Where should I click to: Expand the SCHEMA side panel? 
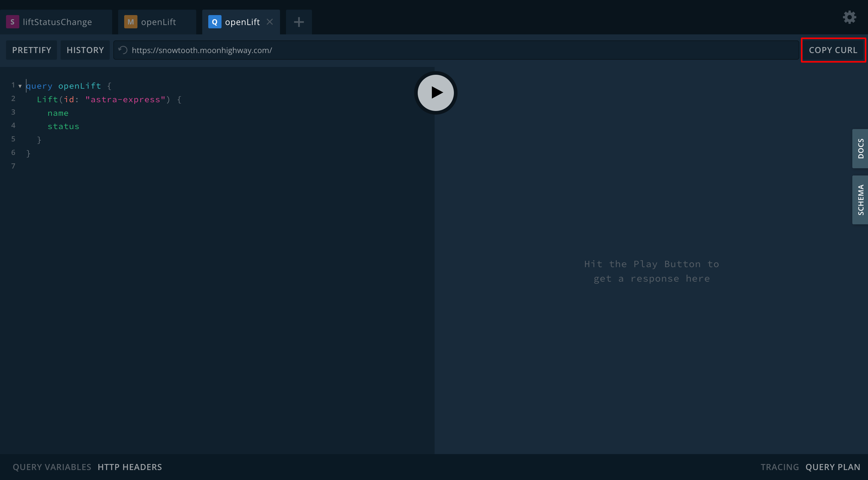point(860,200)
